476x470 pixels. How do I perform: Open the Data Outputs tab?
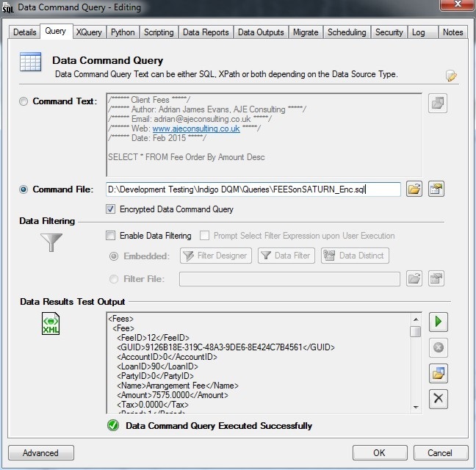(261, 32)
